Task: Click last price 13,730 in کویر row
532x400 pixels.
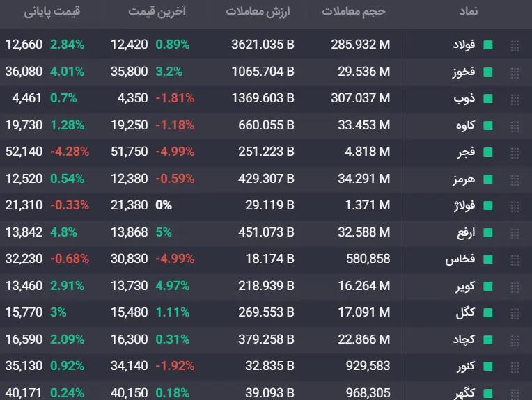Action: 130,286
